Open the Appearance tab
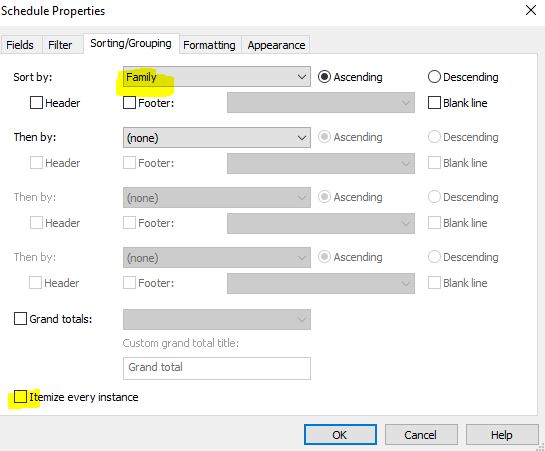The height and width of the screenshot is (451, 545). pos(276,45)
